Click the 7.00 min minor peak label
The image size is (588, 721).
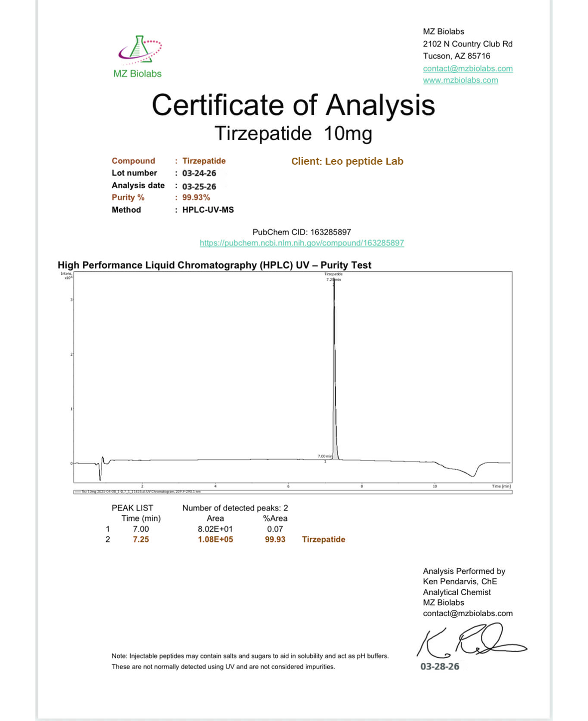pos(325,456)
